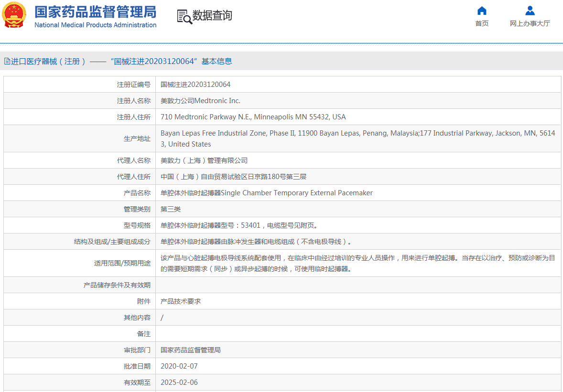Click the model spec text with 53401

pos(238,225)
